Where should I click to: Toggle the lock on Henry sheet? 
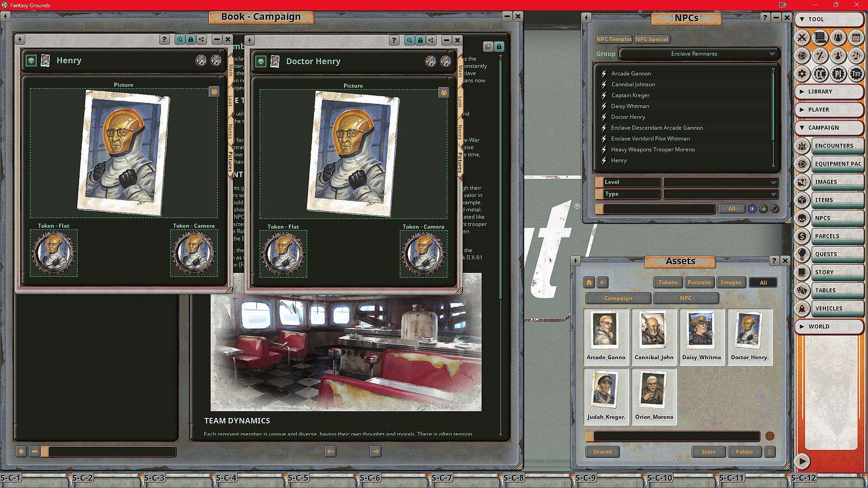[191, 39]
